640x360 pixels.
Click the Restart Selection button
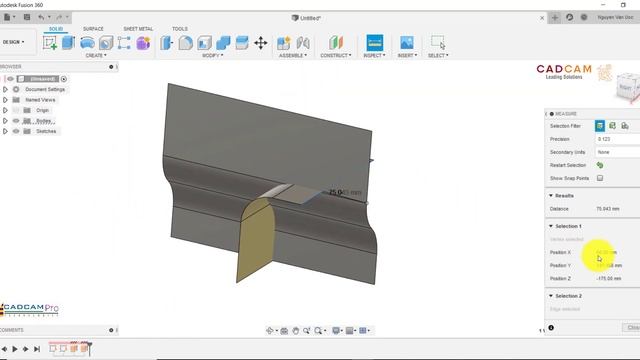tap(600, 165)
